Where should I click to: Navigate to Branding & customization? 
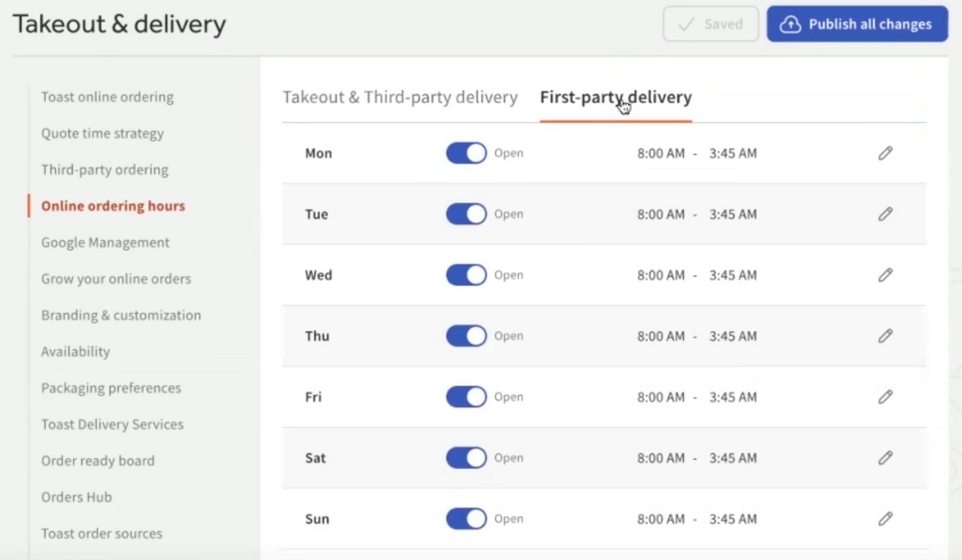121,315
